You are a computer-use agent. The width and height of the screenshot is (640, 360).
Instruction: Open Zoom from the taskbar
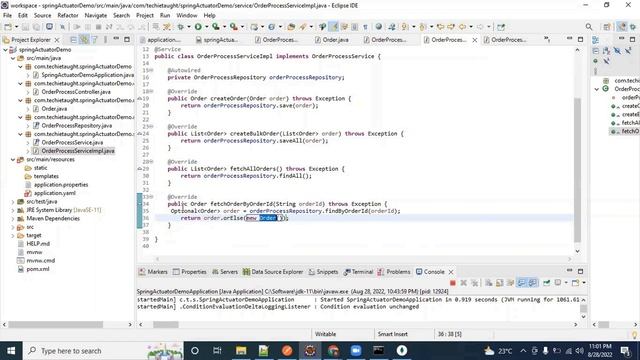pos(356,351)
